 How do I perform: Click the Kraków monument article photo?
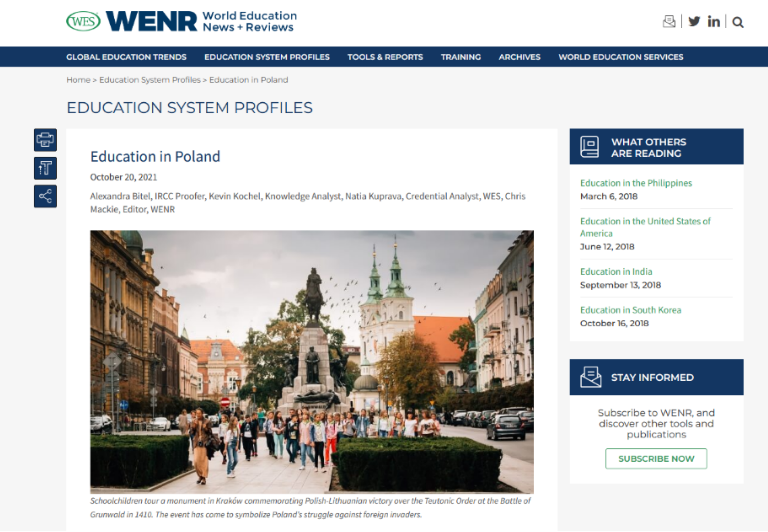tap(312, 362)
